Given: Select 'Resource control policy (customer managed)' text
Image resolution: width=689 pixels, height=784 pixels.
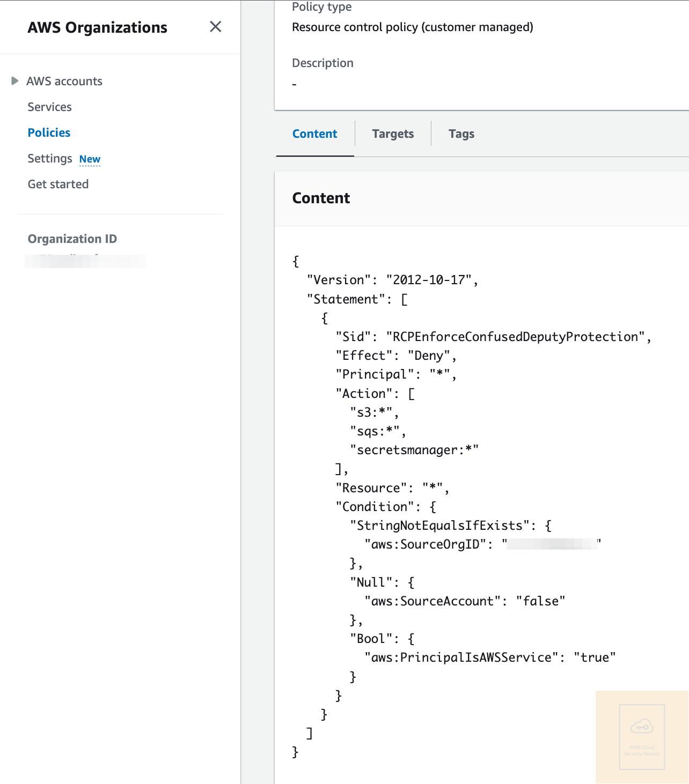Looking at the screenshot, I should (x=413, y=27).
